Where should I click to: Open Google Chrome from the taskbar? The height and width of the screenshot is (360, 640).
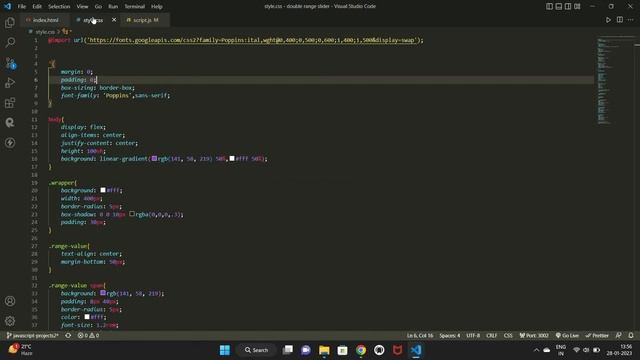pos(361,350)
